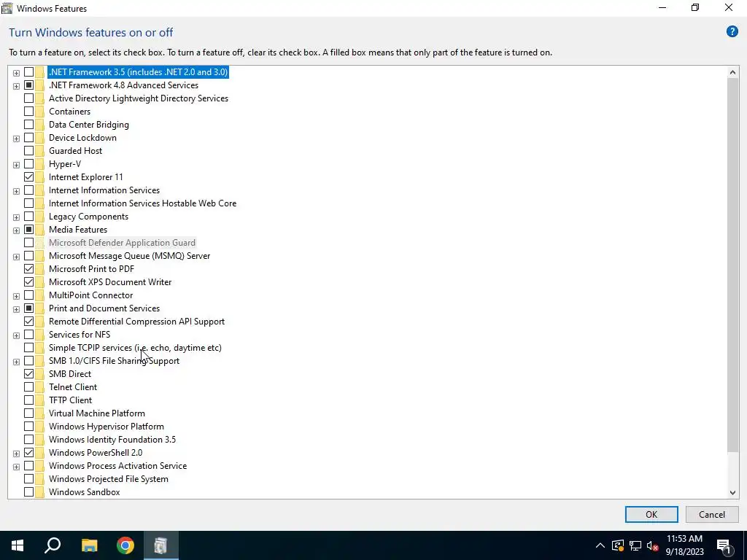Expand Print and Document Services

tap(16, 309)
